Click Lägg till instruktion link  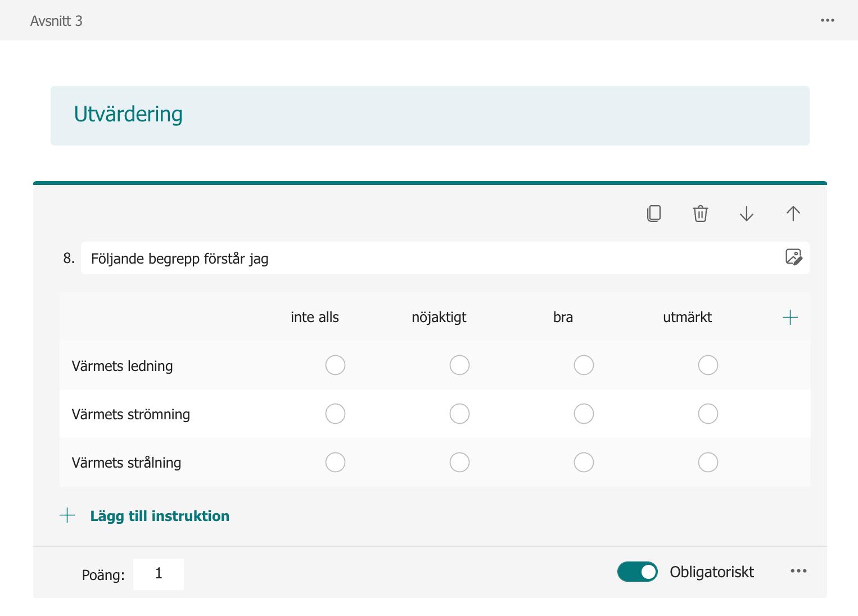160,516
